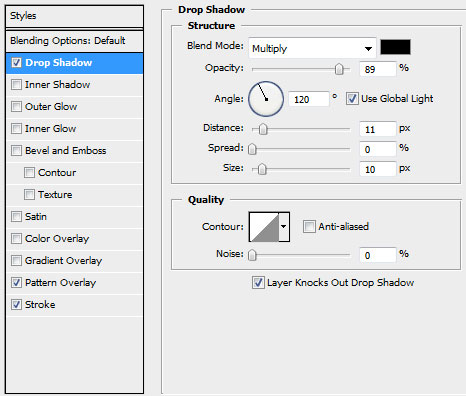Open the Bevel and Emboss settings row
466x396 pixels.
(74, 151)
